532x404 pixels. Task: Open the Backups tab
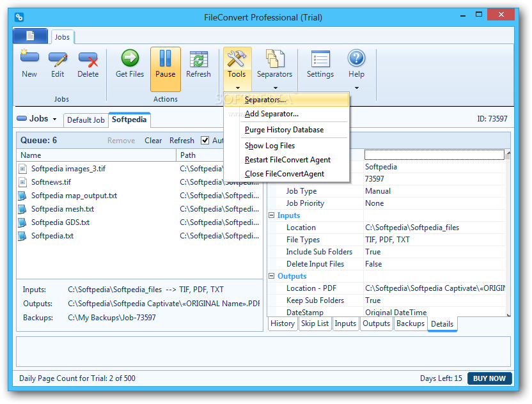pyautogui.click(x=411, y=323)
